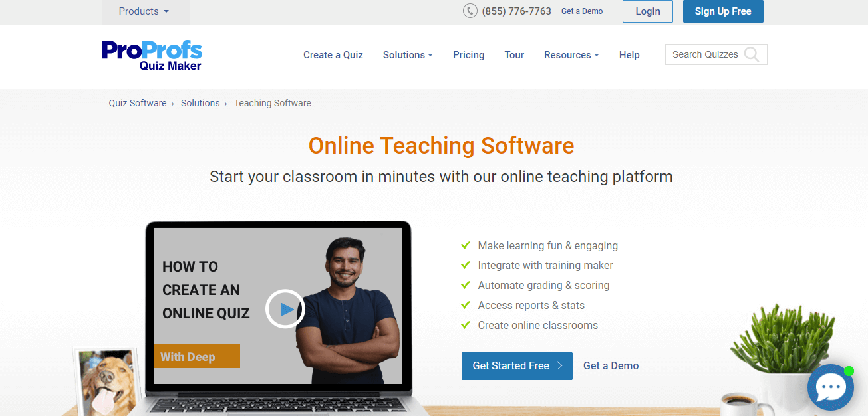Click the (855) 776-7763 phone number
Image resolution: width=868 pixels, height=416 pixels.
click(517, 11)
